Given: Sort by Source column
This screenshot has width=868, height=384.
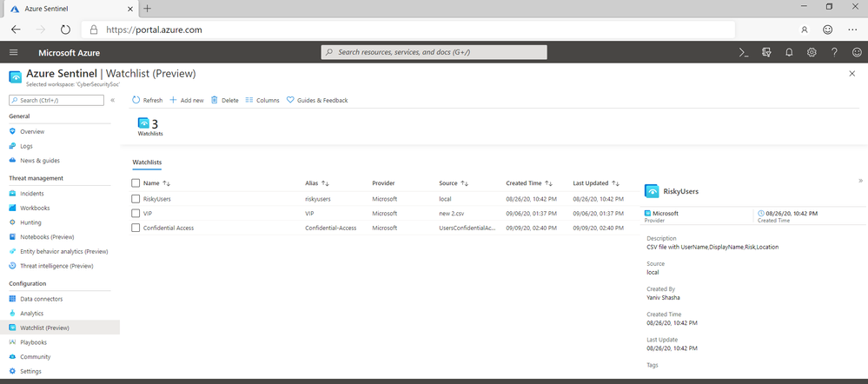Looking at the screenshot, I should click(452, 183).
